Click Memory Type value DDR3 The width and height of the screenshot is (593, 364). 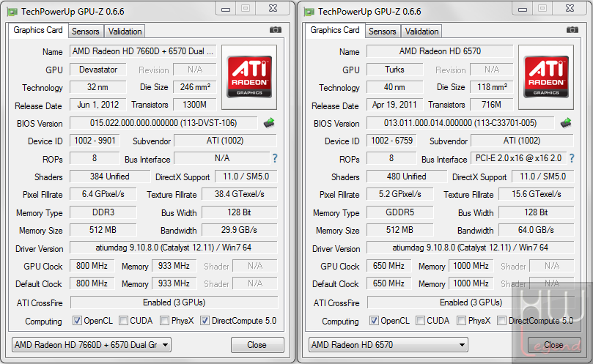[103, 212]
